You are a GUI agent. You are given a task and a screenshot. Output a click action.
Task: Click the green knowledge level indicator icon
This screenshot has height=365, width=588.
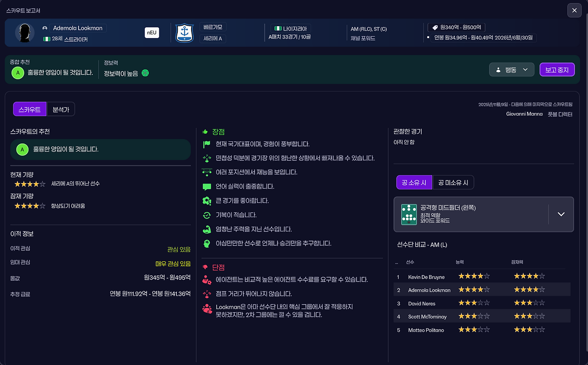tap(145, 73)
